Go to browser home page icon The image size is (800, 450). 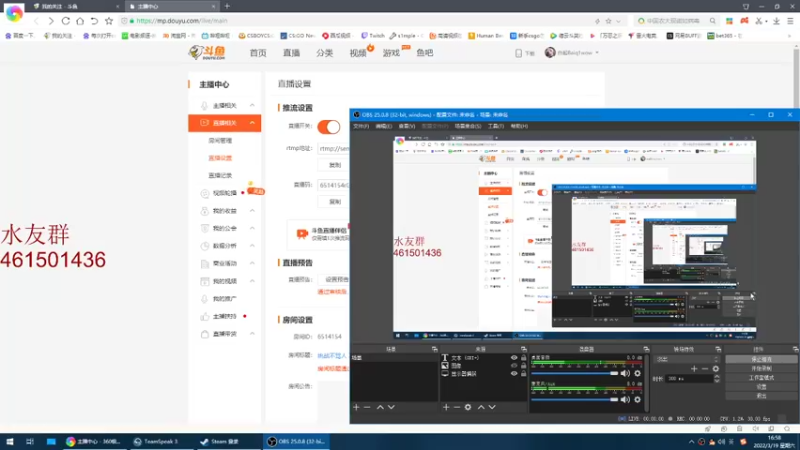[x=80, y=21]
